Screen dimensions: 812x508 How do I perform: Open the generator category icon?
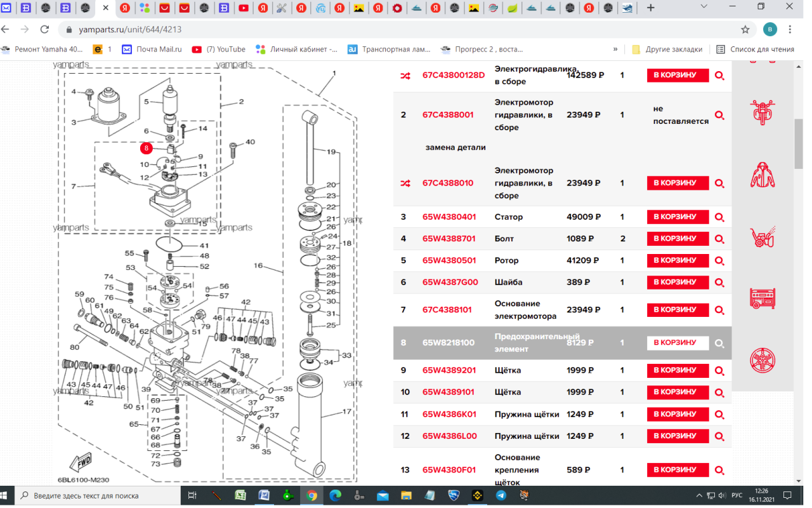[763, 298]
